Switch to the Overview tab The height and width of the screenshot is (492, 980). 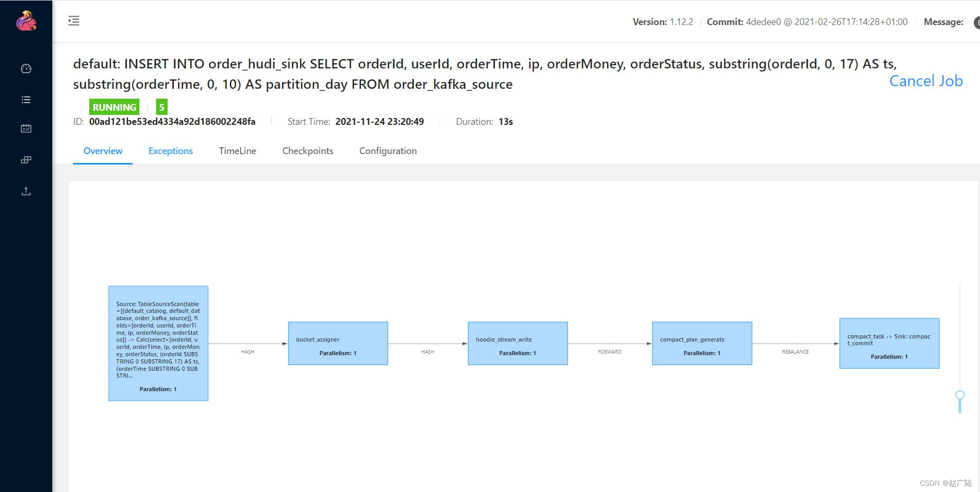(103, 151)
